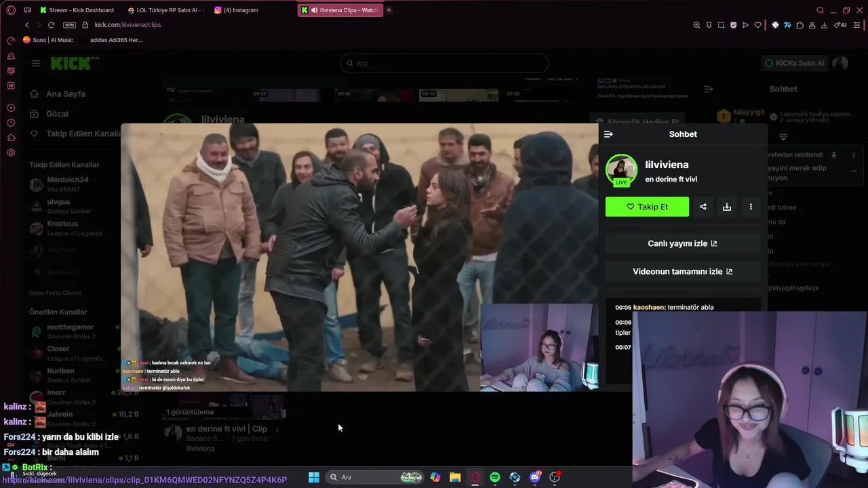Mute the lilviviena Clips tab audio icon

(314, 10)
